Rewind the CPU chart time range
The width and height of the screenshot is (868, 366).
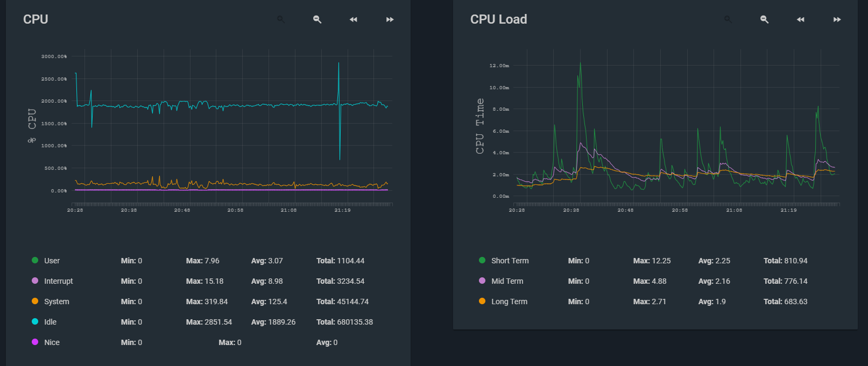click(x=354, y=19)
